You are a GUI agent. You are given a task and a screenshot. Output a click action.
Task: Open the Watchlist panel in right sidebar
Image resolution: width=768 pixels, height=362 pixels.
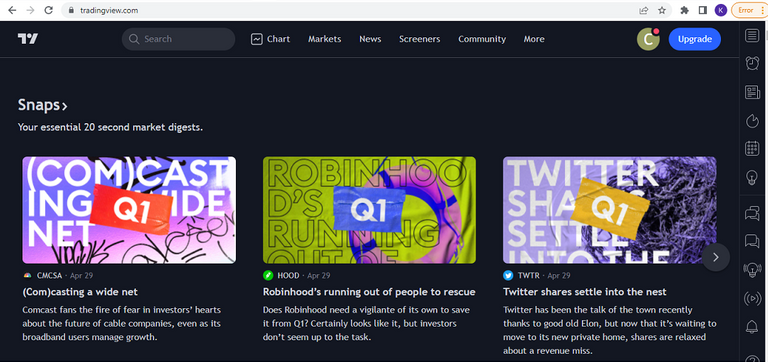pyautogui.click(x=752, y=36)
